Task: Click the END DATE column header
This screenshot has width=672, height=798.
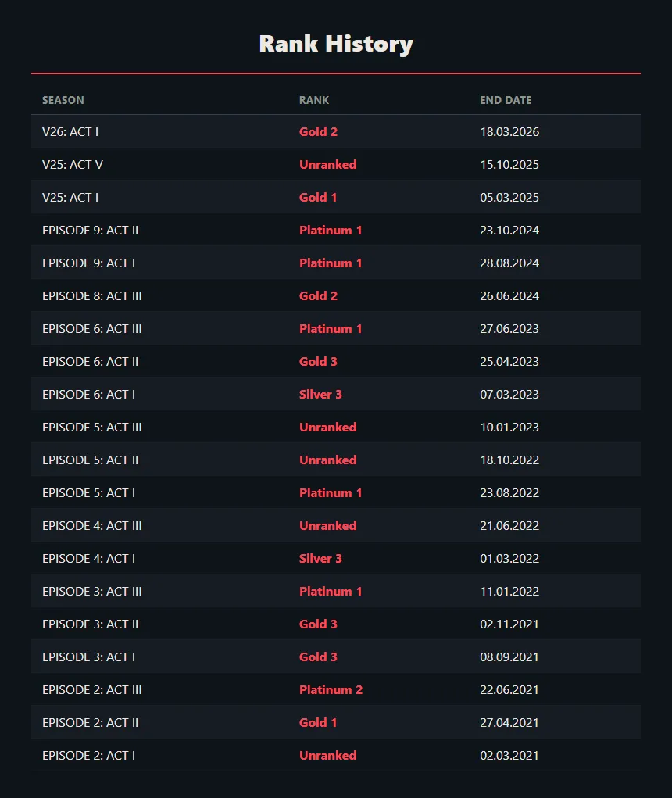Action: [506, 100]
